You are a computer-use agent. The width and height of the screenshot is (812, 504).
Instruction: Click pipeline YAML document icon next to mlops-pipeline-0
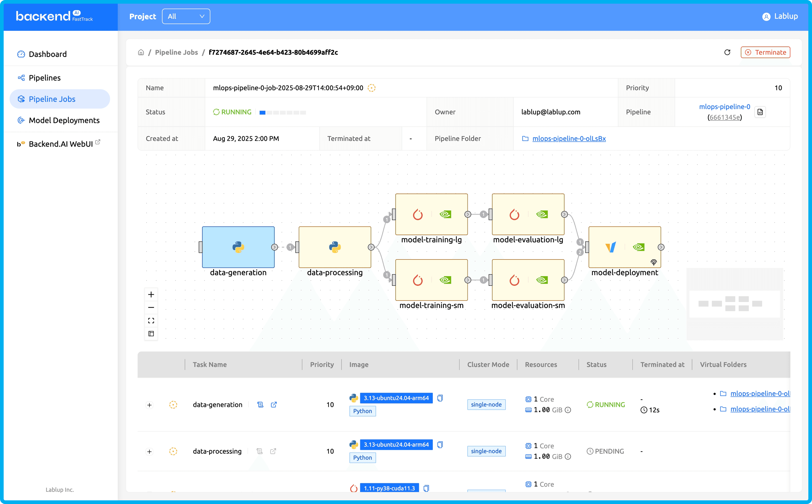[x=760, y=112]
